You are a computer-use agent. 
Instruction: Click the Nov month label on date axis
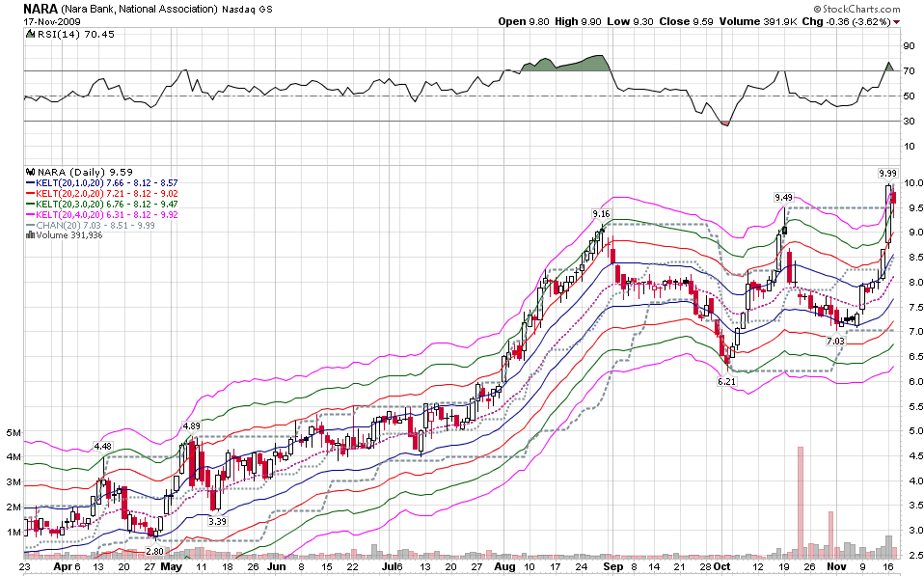click(x=837, y=567)
